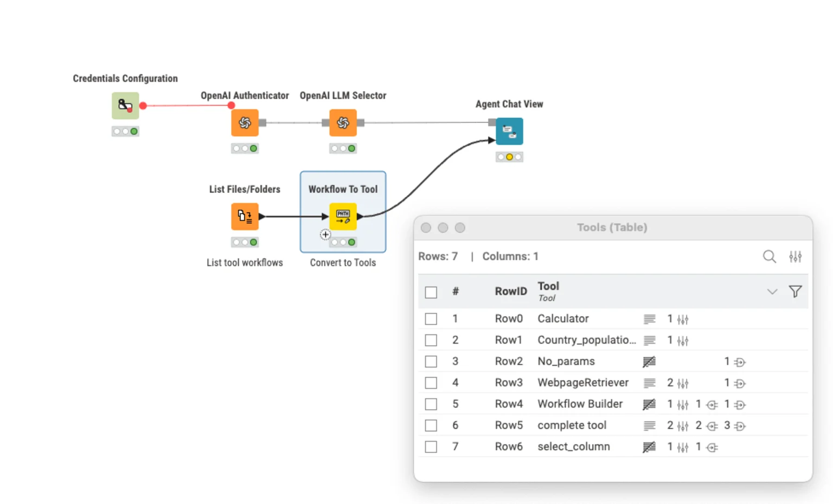The width and height of the screenshot is (833, 504).
Task: Check the select-all checkbox in the table header
Action: pos(431,292)
